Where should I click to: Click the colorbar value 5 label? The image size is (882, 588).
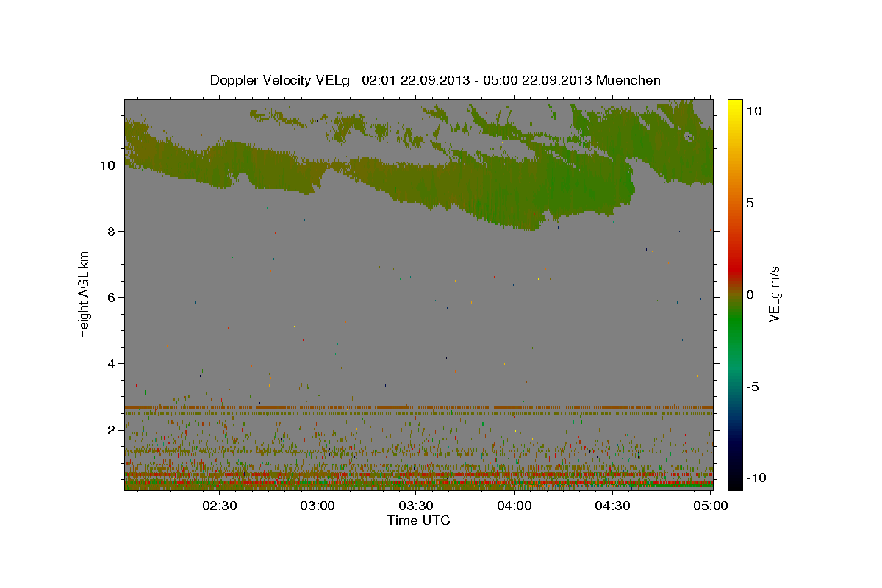pyautogui.click(x=750, y=203)
